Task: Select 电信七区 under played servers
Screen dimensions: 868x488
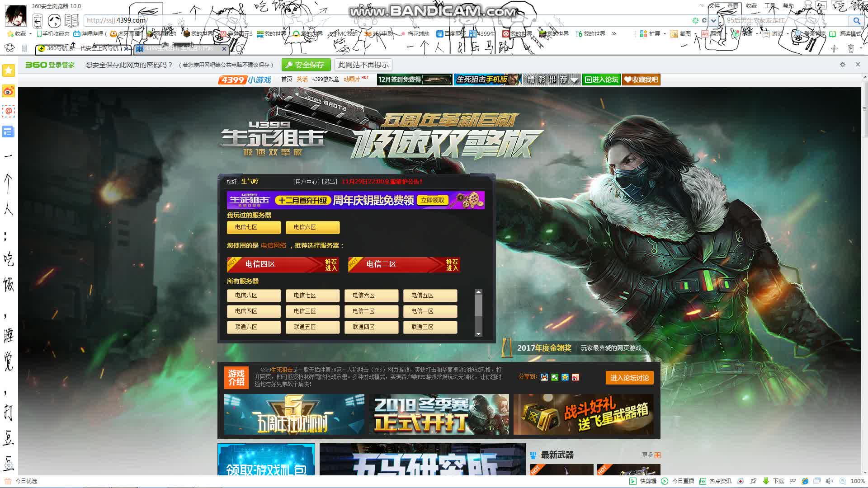Action: click(x=254, y=227)
